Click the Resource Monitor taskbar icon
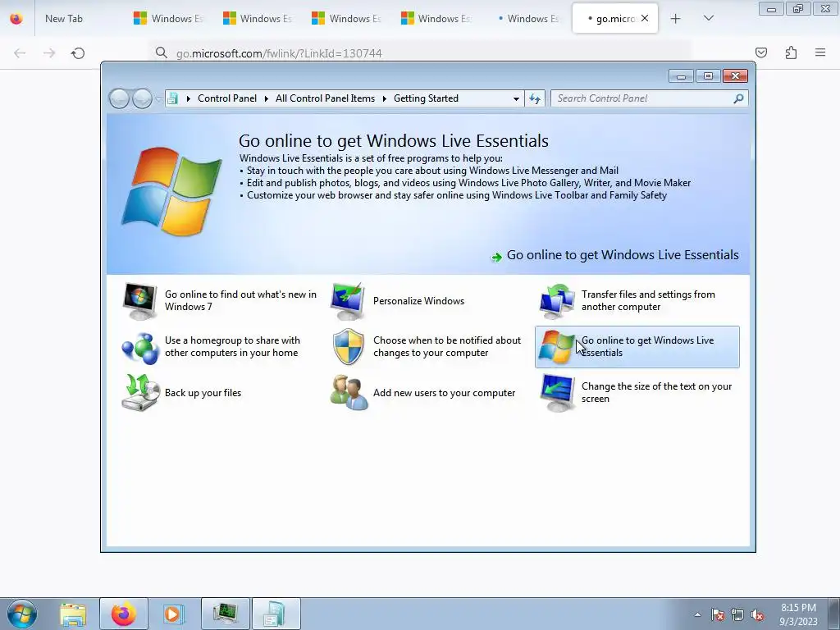The height and width of the screenshot is (630, 840). coord(225,614)
